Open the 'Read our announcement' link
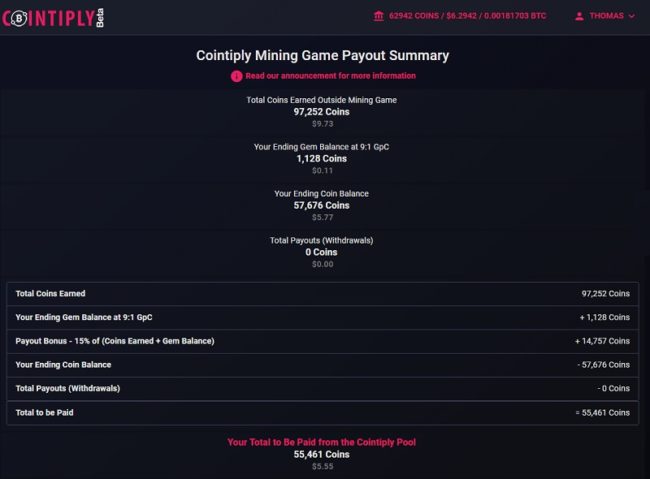 tap(330, 76)
